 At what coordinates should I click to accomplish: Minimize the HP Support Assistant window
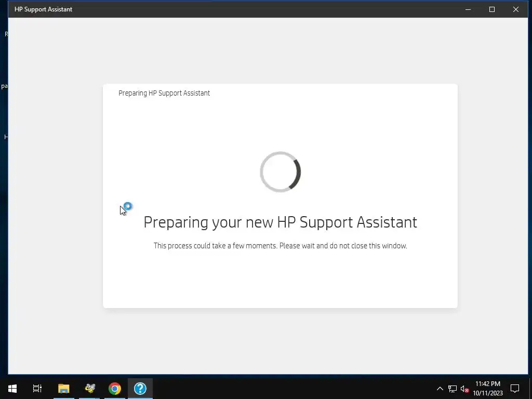[x=468, y=9]
